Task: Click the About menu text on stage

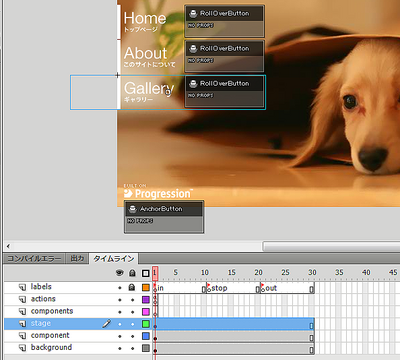Action: tap(145, 53)
